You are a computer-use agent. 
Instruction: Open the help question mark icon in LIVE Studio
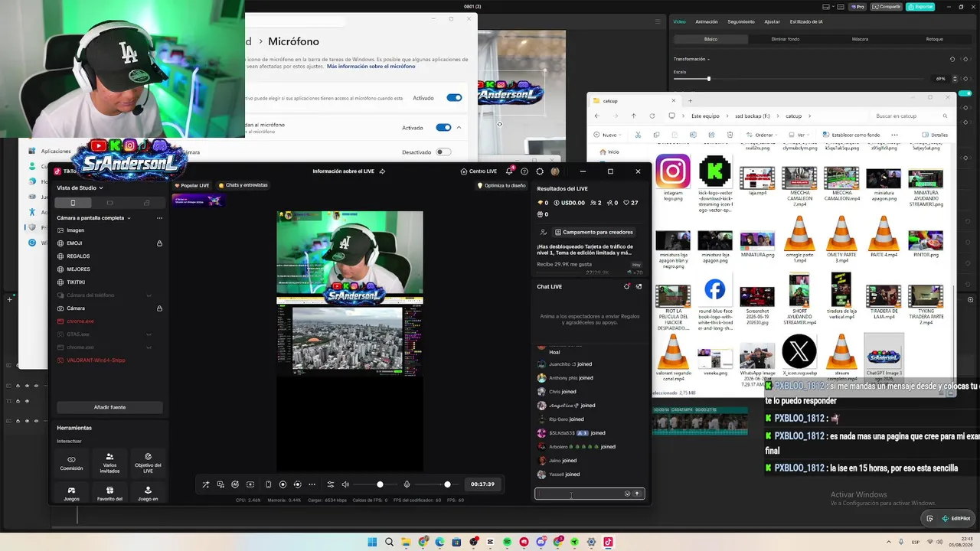tap(524, 171)
